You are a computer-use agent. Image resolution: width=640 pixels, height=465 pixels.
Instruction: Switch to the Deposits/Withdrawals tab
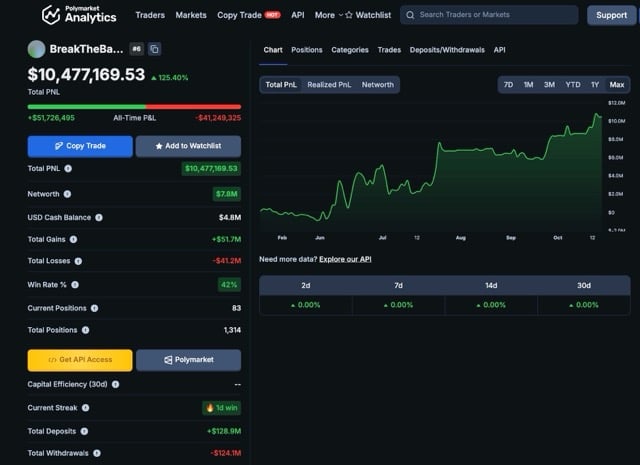(x=447, y=50)
